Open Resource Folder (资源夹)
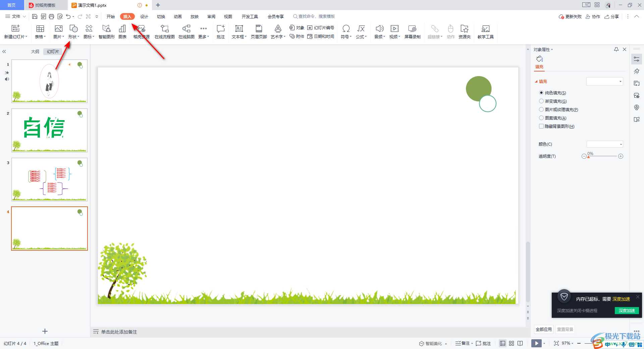644x349 pixels. coord(465,32)
